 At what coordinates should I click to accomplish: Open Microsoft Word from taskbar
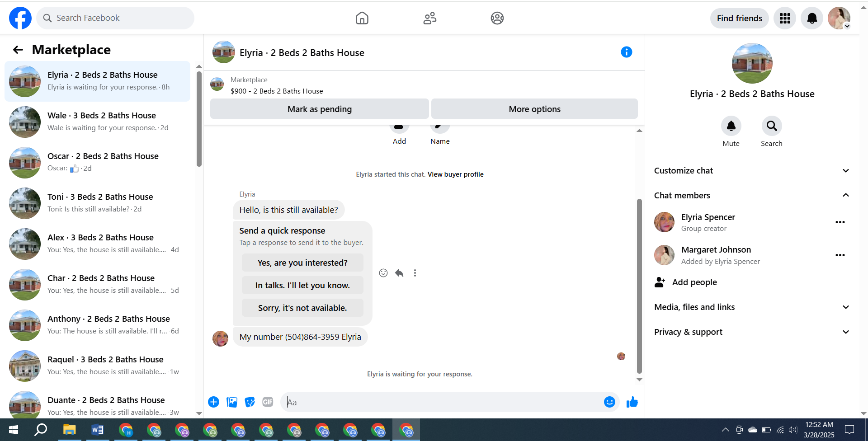[x=97, y=430]
